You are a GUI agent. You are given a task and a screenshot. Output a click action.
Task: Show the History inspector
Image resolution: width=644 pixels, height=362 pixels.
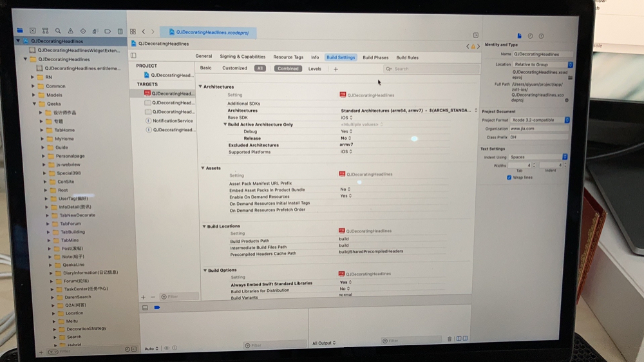coord(530,35)
